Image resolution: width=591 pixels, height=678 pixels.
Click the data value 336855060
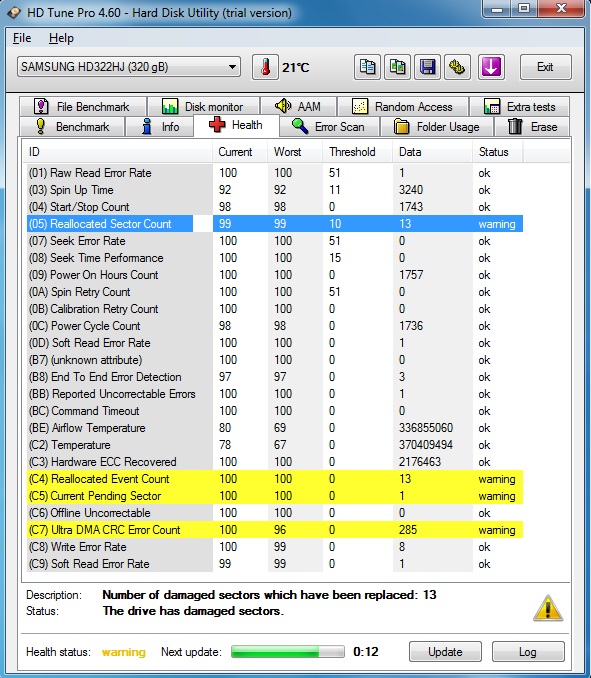point(426,428)
